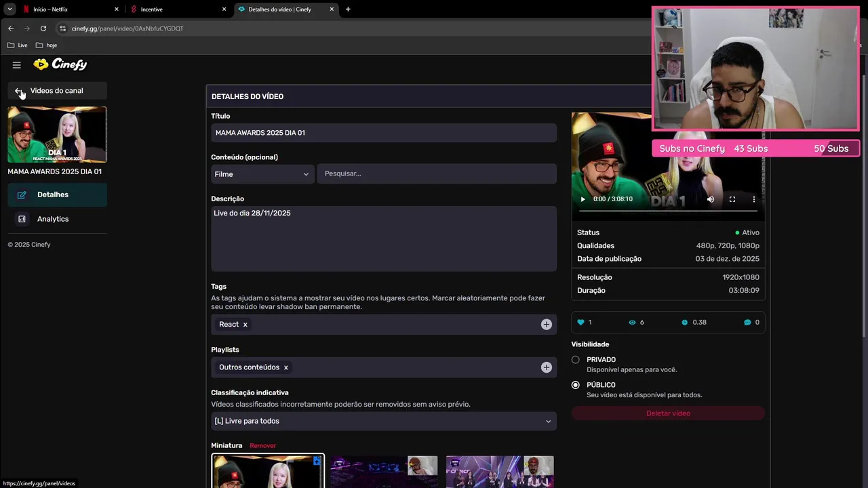Open the hamburger menu beside Cinefy logo
The image size is (868, 488).
click(17, 65)
